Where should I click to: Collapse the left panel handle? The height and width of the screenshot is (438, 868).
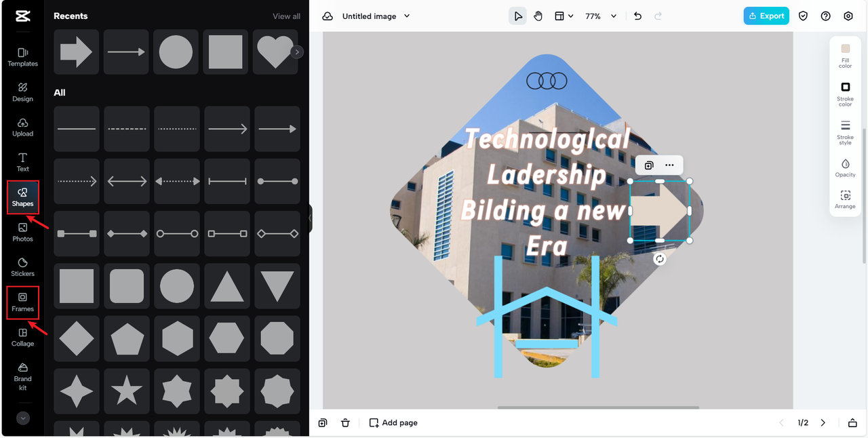tap(311, 219)
